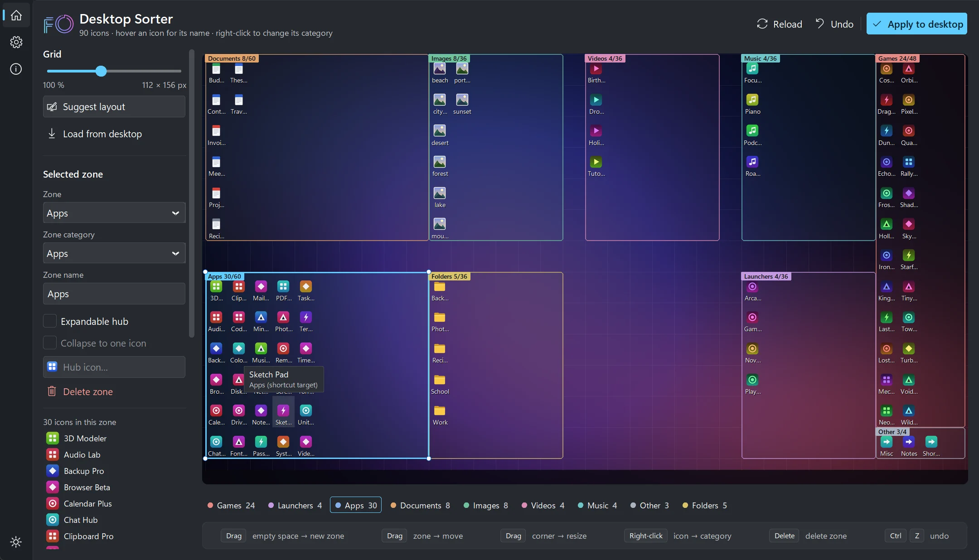Image resolution: width=979 pixels, height=560 pixels.
Task: Click the Grid size slider thumb
Action: pos(101,71)
